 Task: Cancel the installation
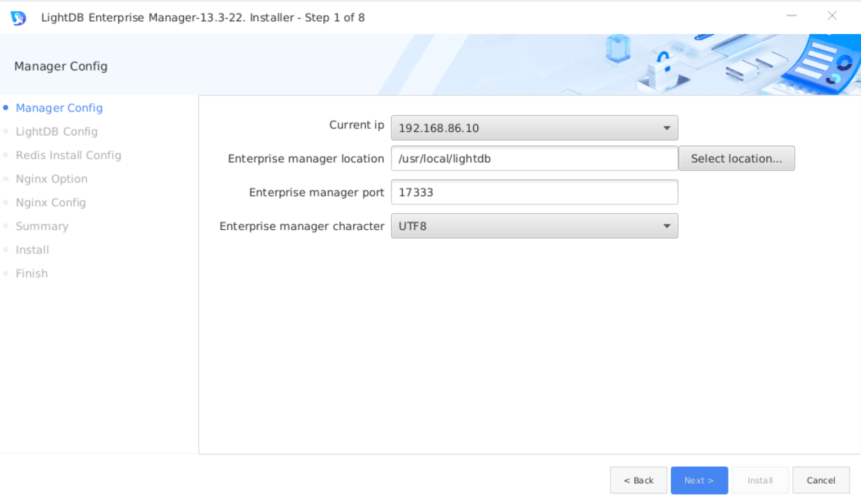pos(821,480)
